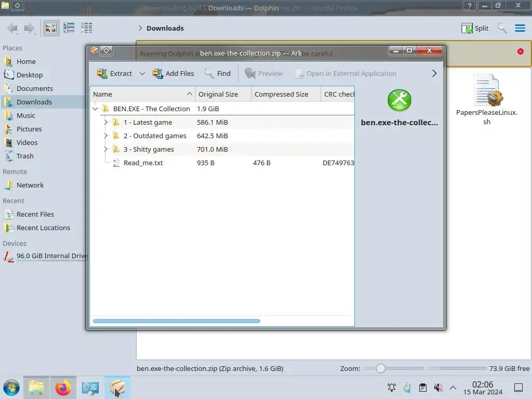
Task: Open Home in the Places panel
Action: pos(44,62)
